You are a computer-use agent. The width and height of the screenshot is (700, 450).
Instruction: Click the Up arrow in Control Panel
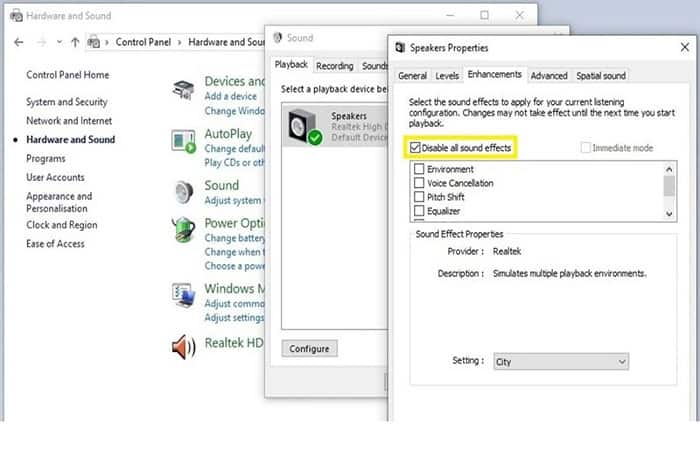click(75, 42)
